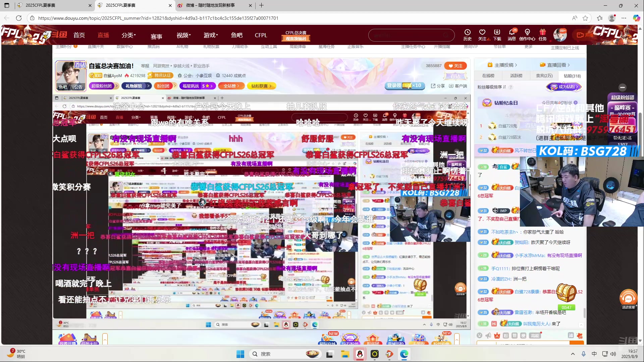Click the orange 活动客服 chat bubble icon
Screen dimensions: 644x362
click(x=628, y=299)
